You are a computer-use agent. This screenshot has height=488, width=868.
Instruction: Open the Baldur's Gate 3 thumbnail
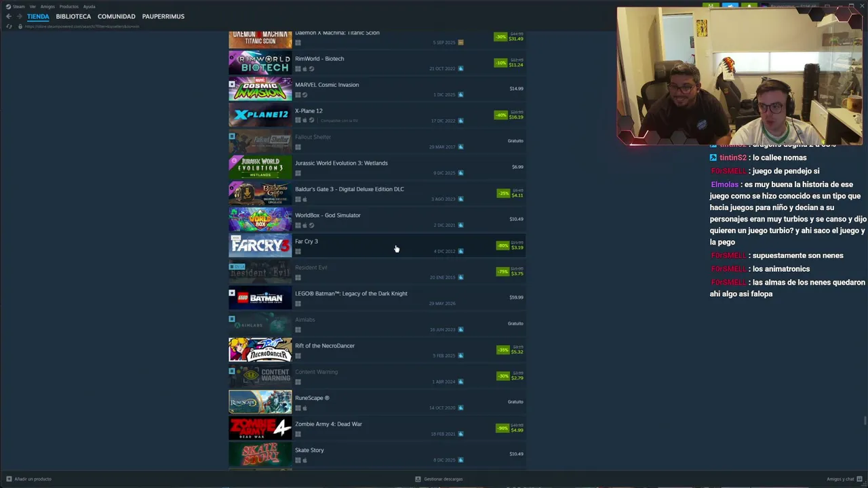click(x=260, y=193)
